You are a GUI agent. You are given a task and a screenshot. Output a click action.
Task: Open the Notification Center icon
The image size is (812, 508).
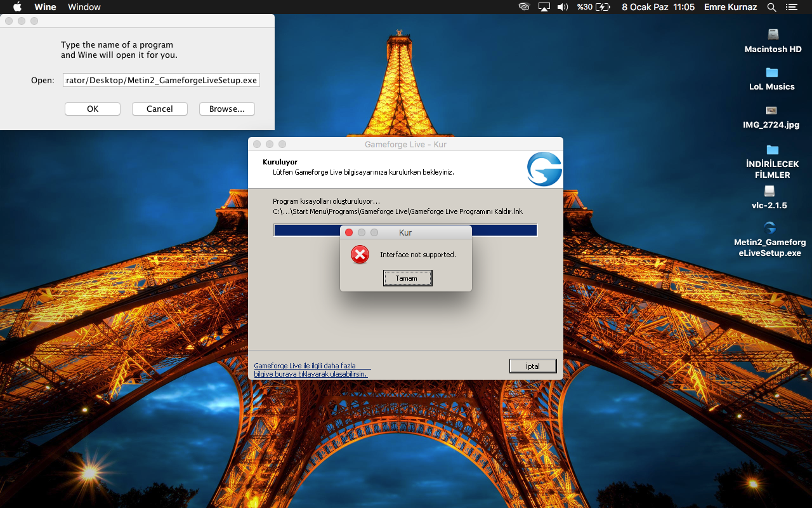791,7
